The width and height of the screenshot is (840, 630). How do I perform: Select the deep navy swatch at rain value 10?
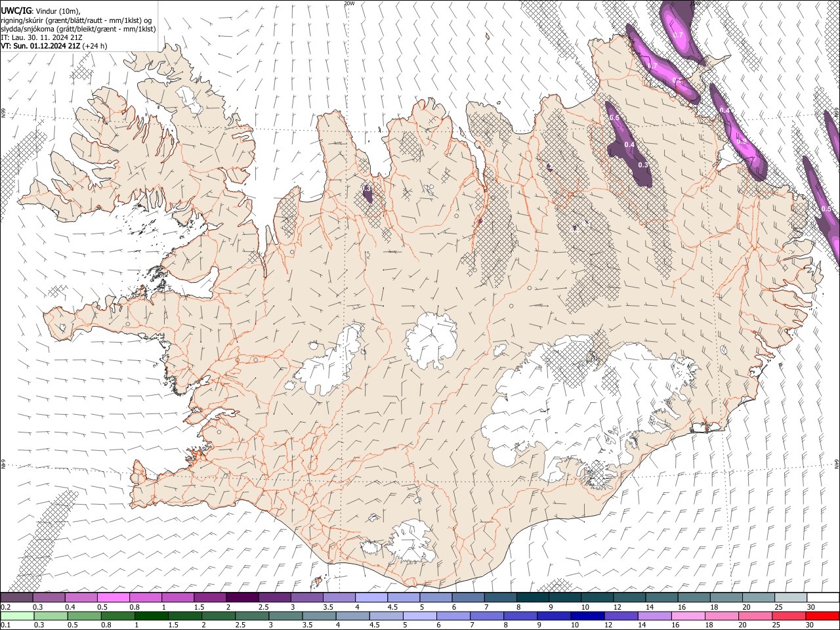click(x=587, y=616)
